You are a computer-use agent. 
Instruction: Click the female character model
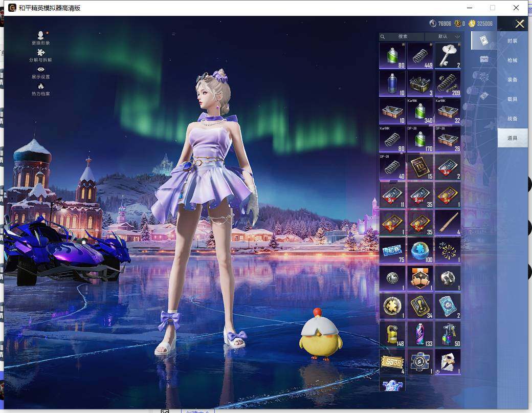click(205, 212)
